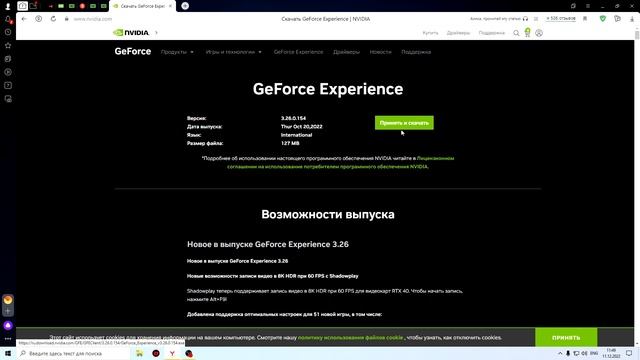
Task: Open the Yandex browser icon in the taskbar
Action: (172, 353)
